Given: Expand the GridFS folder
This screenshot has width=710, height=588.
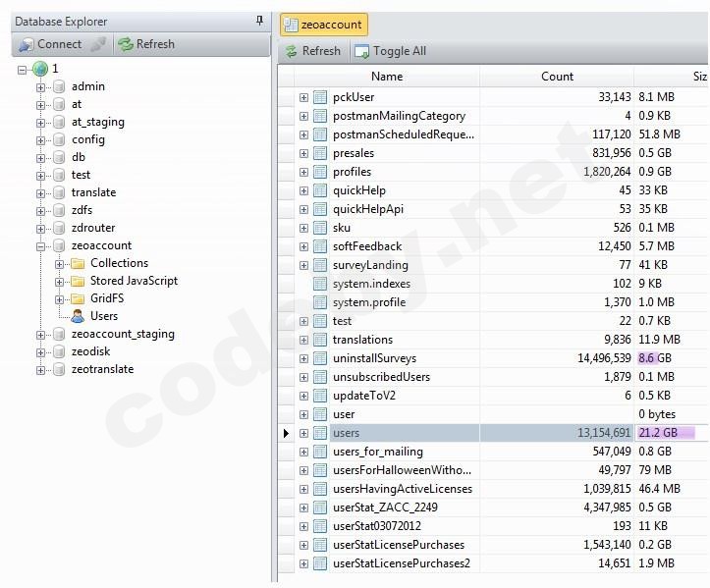Looking at the screenshot, I should (x=59, y=299).
